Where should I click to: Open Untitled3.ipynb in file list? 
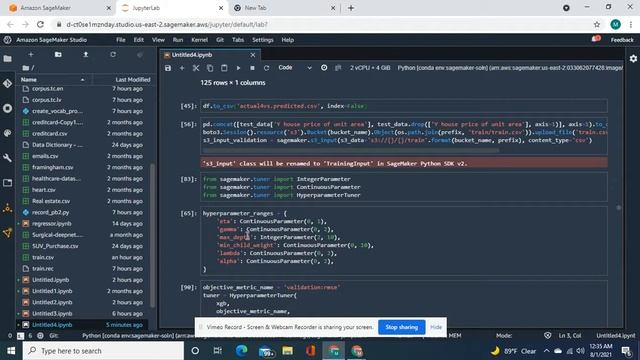(83, 313)
